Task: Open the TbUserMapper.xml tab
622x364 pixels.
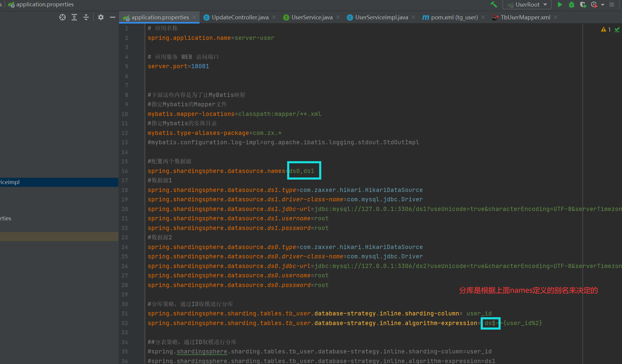Action: [x=525, y=17]
